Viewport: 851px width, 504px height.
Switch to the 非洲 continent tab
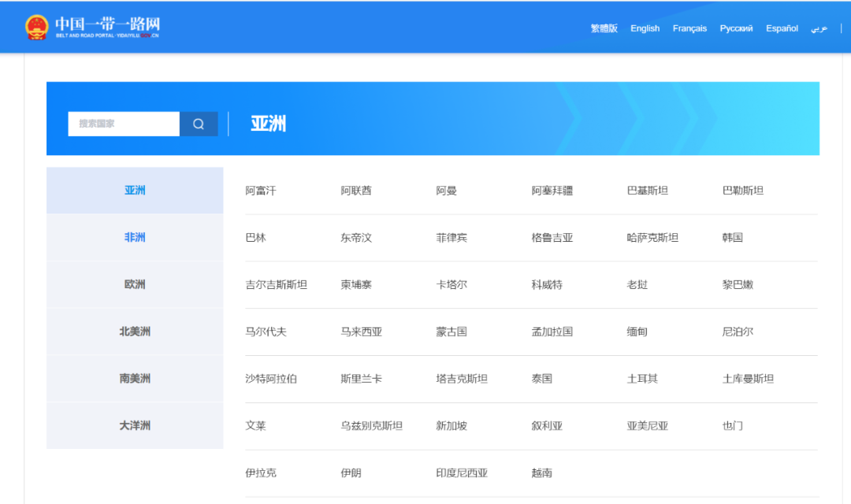tap(135, 237)
